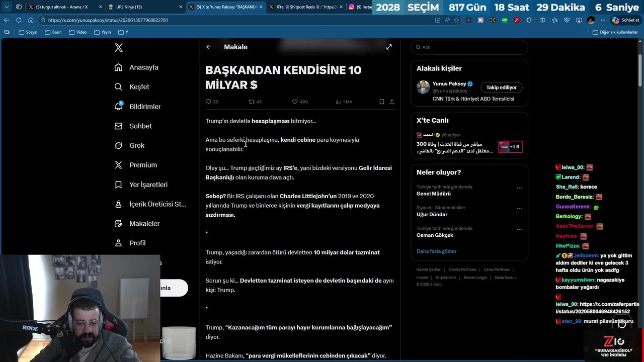Open Diğer sık kullanılanlar folder

tap(615, 32)
